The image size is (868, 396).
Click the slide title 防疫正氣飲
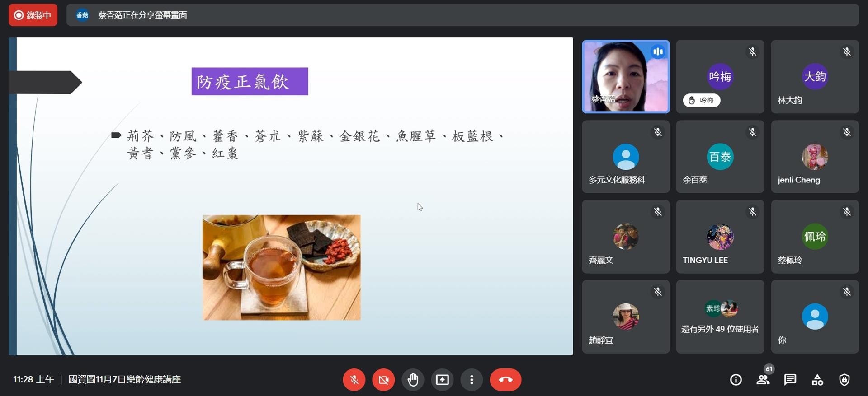[x=250, y=81]
